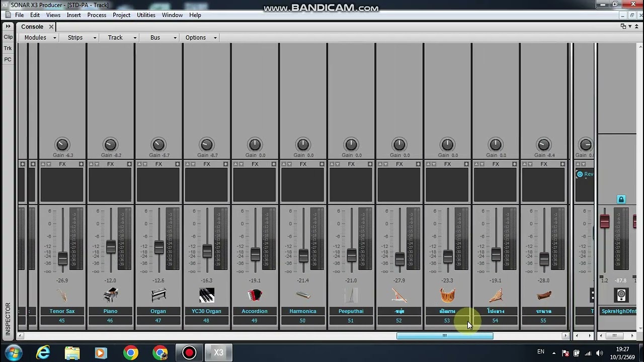Open the Options dropdown

coord(200,38)
